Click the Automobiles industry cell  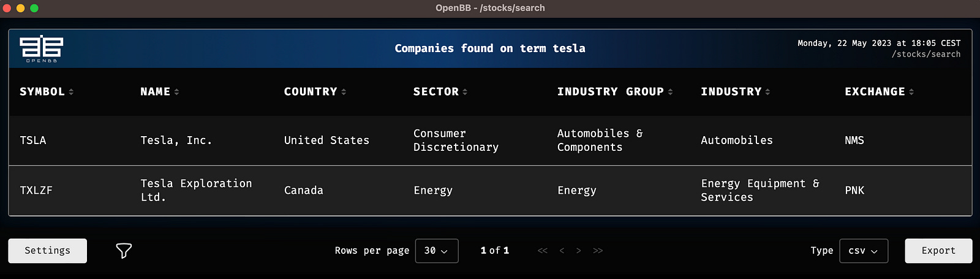click(x=737, y=140)
